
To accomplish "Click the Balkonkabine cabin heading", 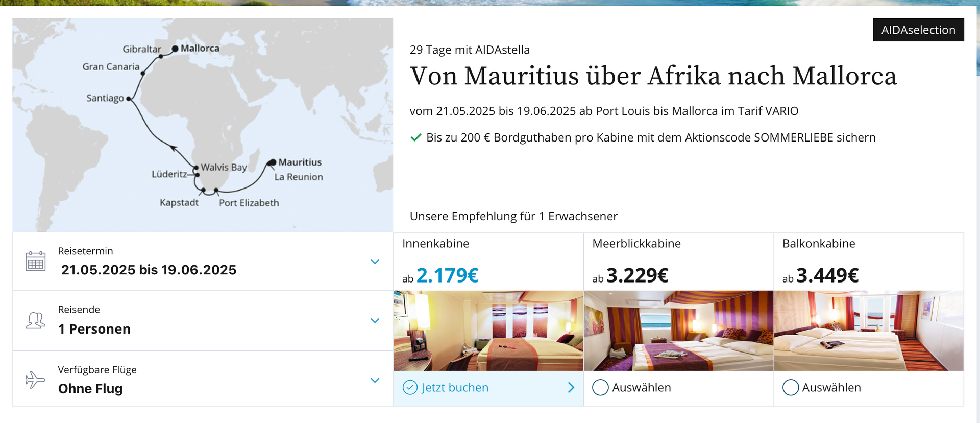I will [x=819, y=244].
